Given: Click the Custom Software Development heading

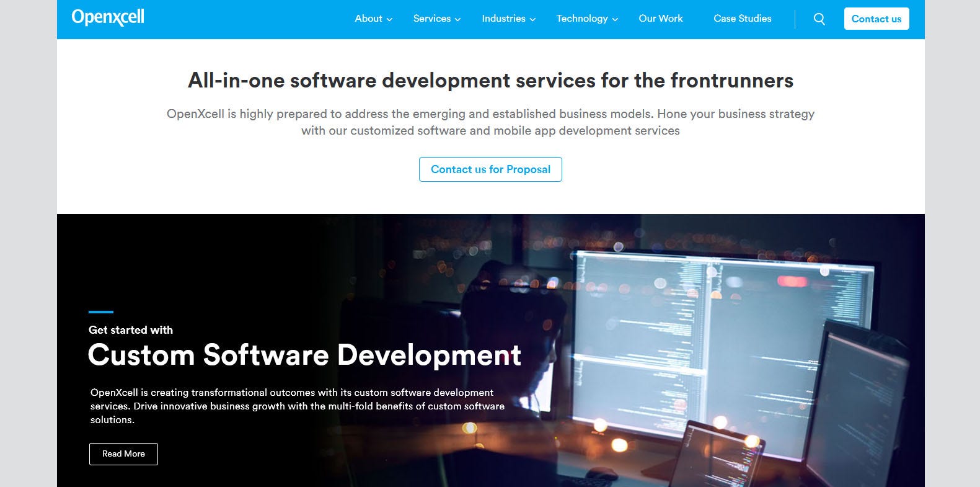Looking at the screenshot, I should pos(304,355).
